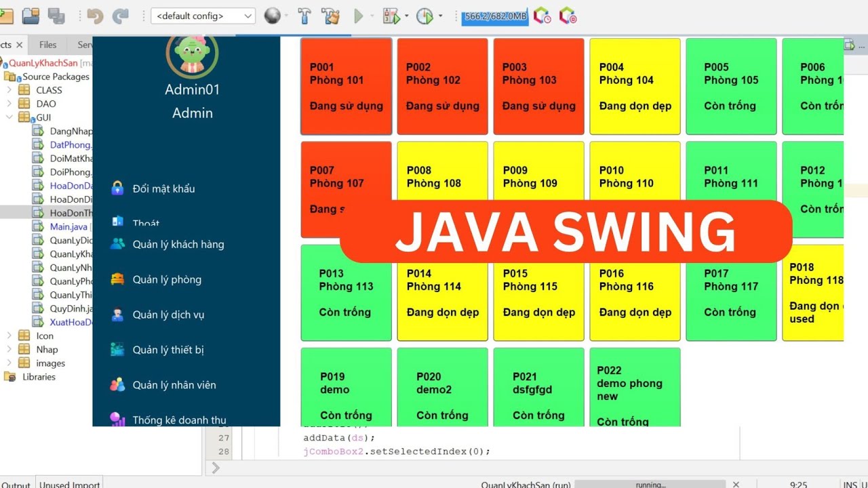Select Source Packages node
Image resolution: width=868 pixels, height=488 pixels.
[56, 77]
